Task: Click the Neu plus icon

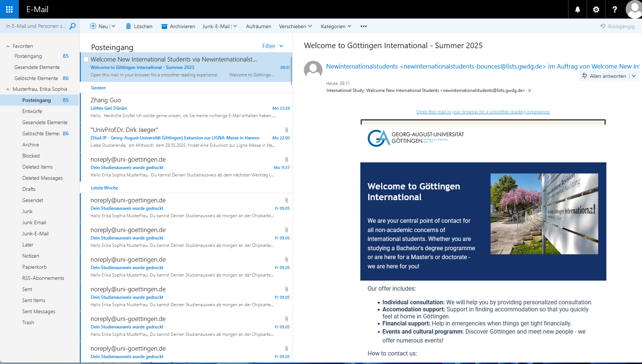Action: [x=93, y=26]
